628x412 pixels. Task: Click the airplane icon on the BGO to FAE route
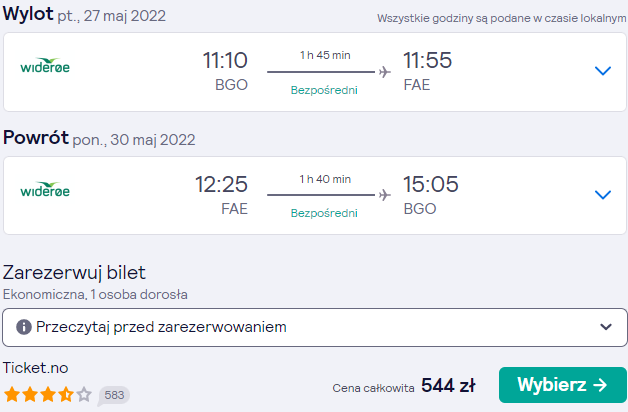384,72
